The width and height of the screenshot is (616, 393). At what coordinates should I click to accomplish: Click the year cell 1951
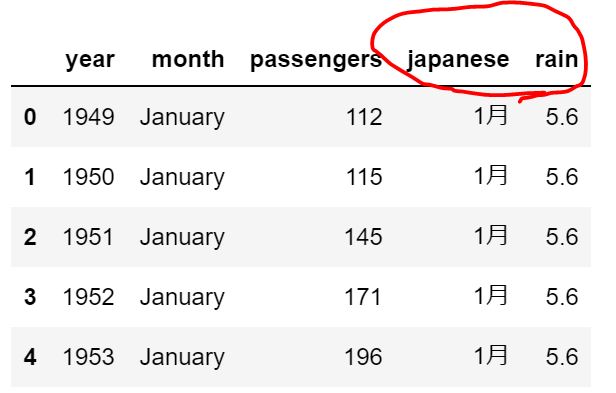[x=88, y=237]
